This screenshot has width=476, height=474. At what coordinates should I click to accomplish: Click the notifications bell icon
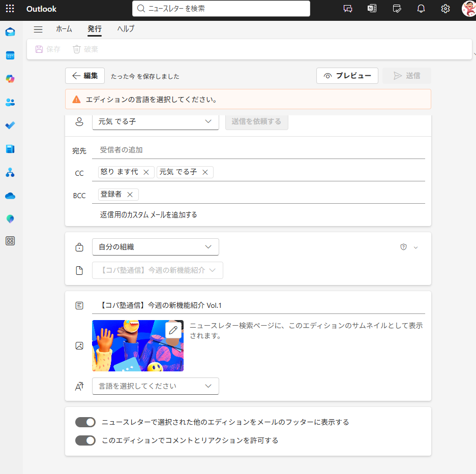(421, 9)
